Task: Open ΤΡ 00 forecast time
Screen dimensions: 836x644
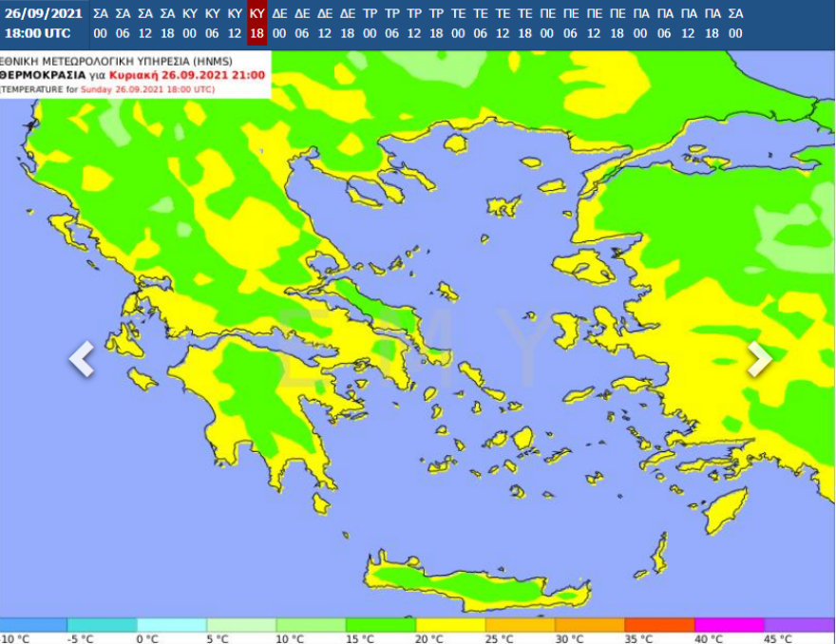Action: point(369,23)
